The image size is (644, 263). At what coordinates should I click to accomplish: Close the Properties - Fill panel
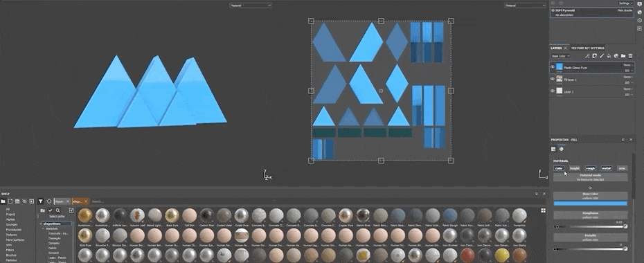point(631,140)
